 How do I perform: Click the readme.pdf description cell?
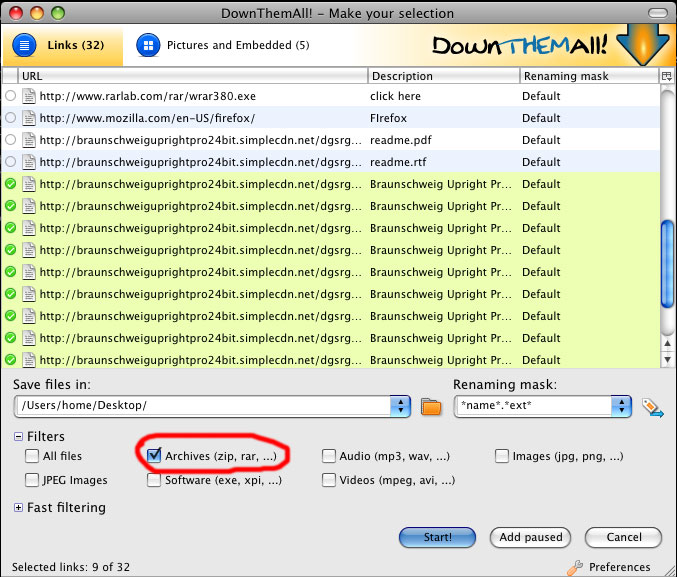point(401,140)
